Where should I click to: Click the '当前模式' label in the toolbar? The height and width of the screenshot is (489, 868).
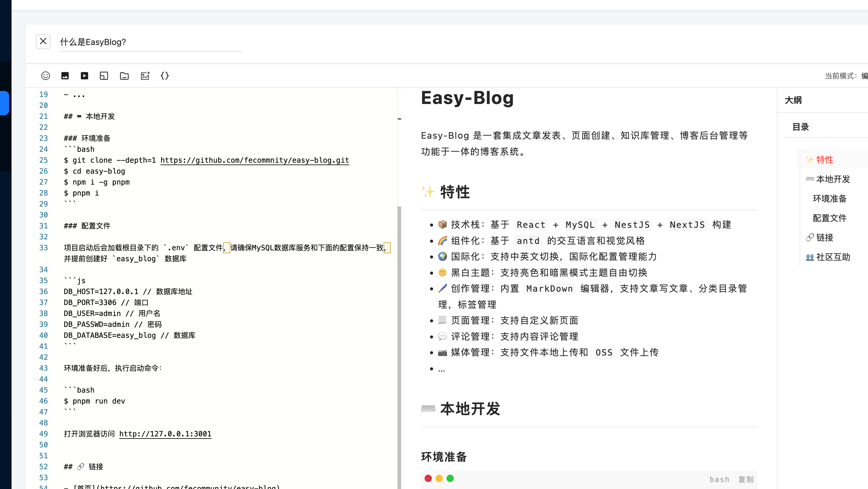840,76
